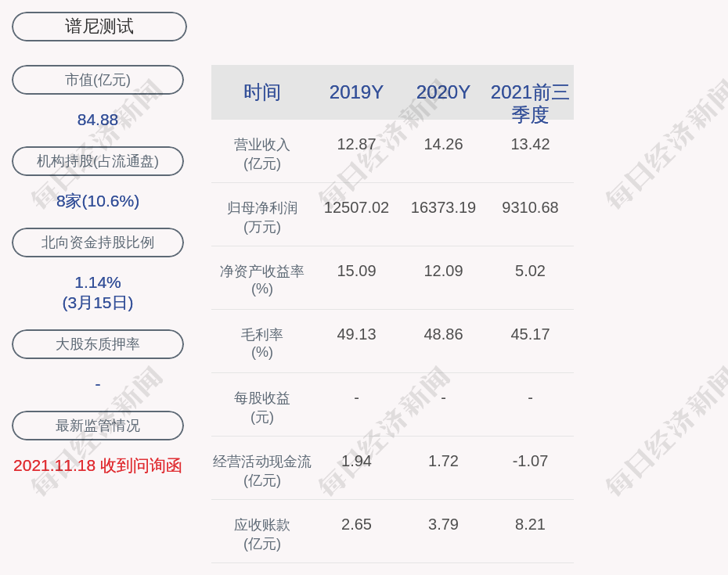
Task: Click the 8家(10.6%) institutional holding value
Action: [98, 201]
